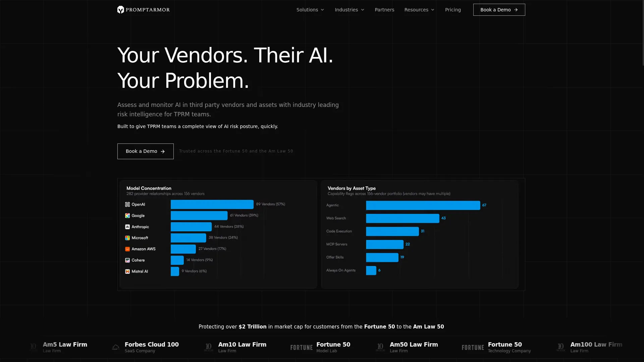
Task: Click the 'Forbes Cloud 100' customer label
Action: click(152, 345)
